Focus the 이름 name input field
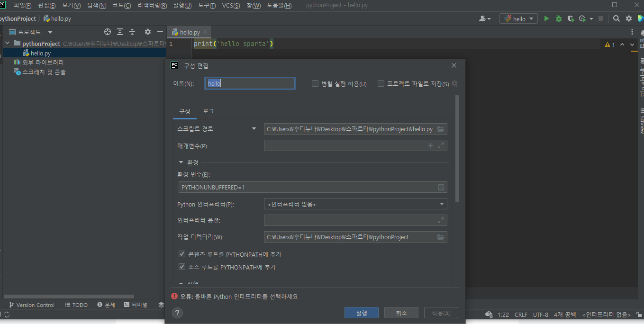This screenshot has height=324, width=644. click(250, 83)
